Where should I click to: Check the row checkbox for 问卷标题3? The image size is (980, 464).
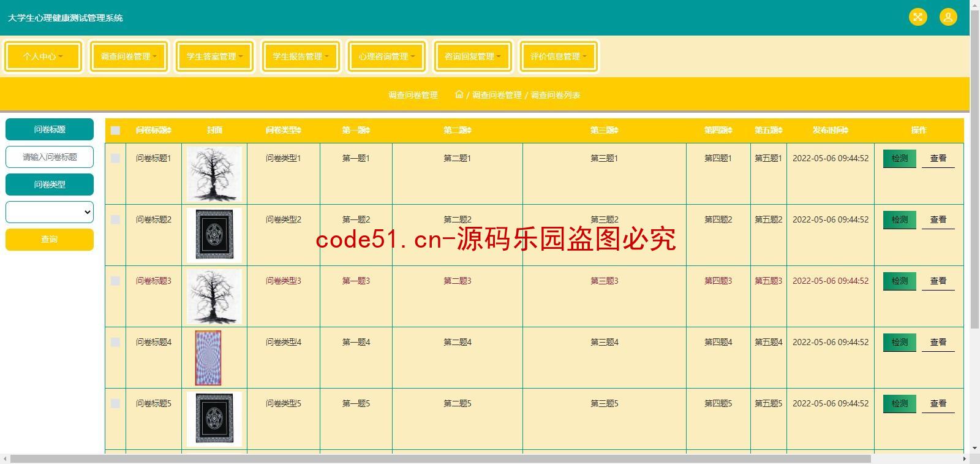click(x=115, y=281)
